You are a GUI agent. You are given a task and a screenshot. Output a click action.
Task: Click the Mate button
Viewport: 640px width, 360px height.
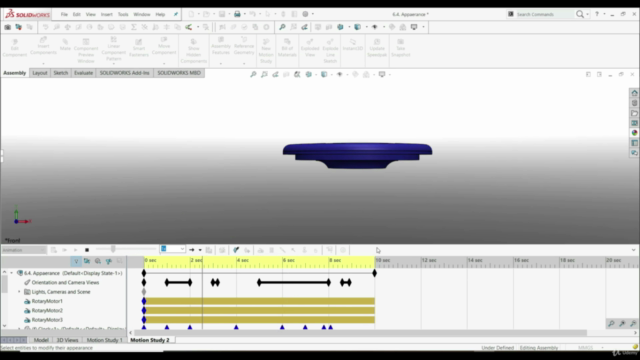pos(65,45)
